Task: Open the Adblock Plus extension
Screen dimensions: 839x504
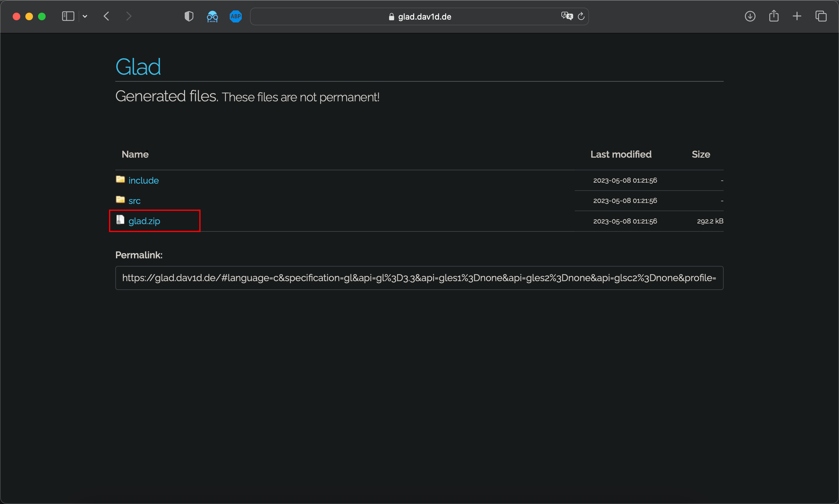Action: click(235, 16)
